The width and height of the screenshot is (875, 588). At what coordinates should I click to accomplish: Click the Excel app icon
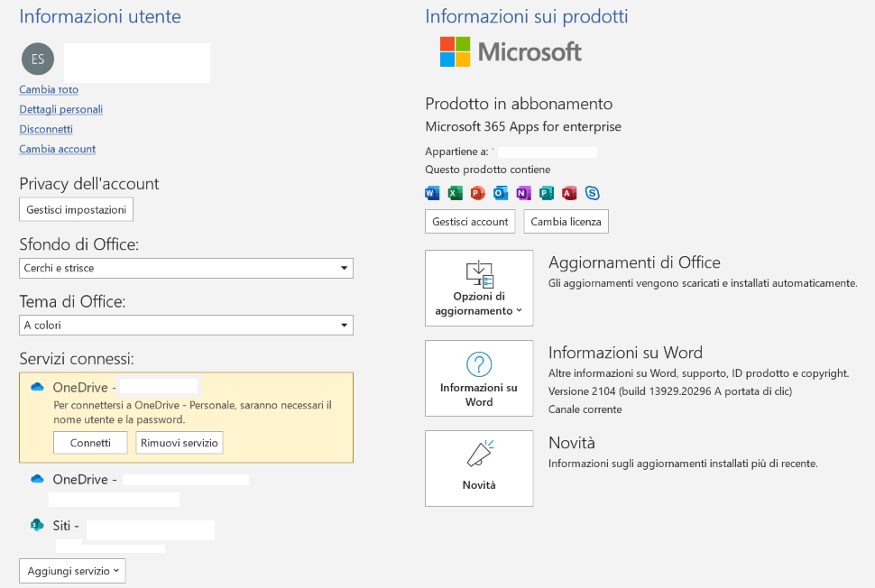(455, 193)
